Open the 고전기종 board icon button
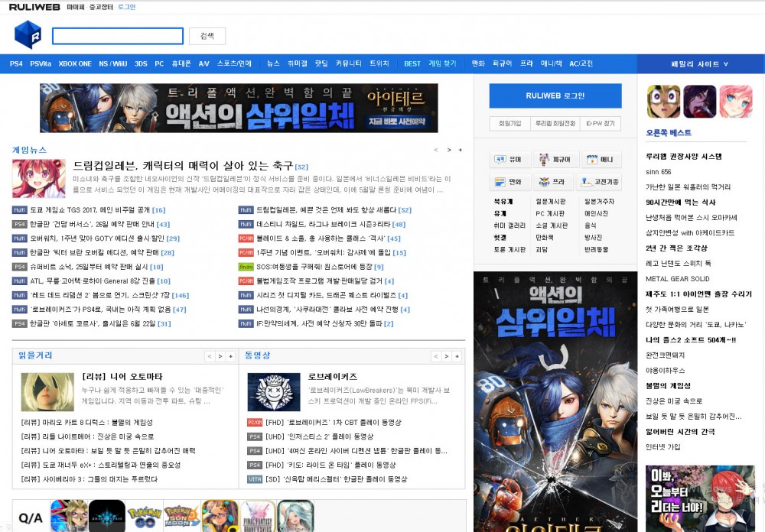 (599, 182)
